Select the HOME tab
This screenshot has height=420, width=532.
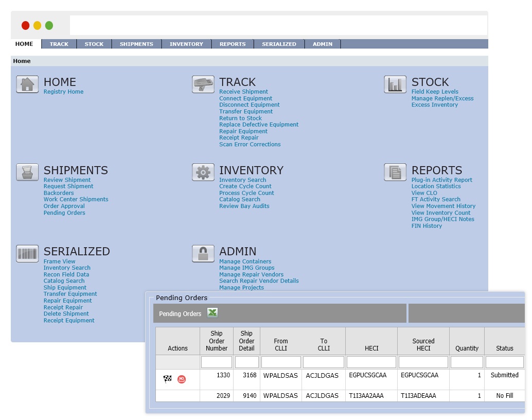click(x=24, y=44)
